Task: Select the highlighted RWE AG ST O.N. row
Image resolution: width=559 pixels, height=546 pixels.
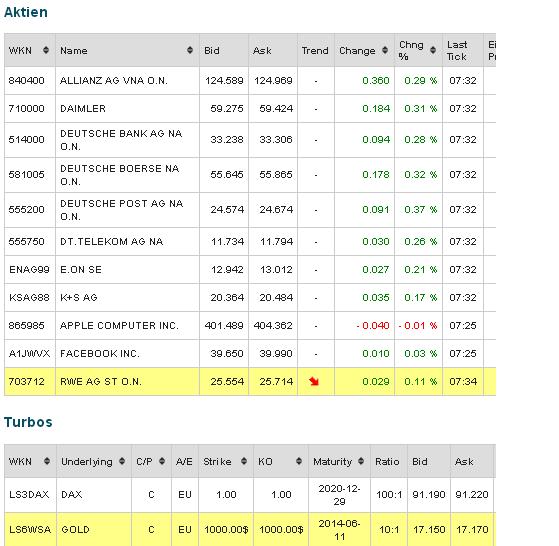Action: [250, 381]
